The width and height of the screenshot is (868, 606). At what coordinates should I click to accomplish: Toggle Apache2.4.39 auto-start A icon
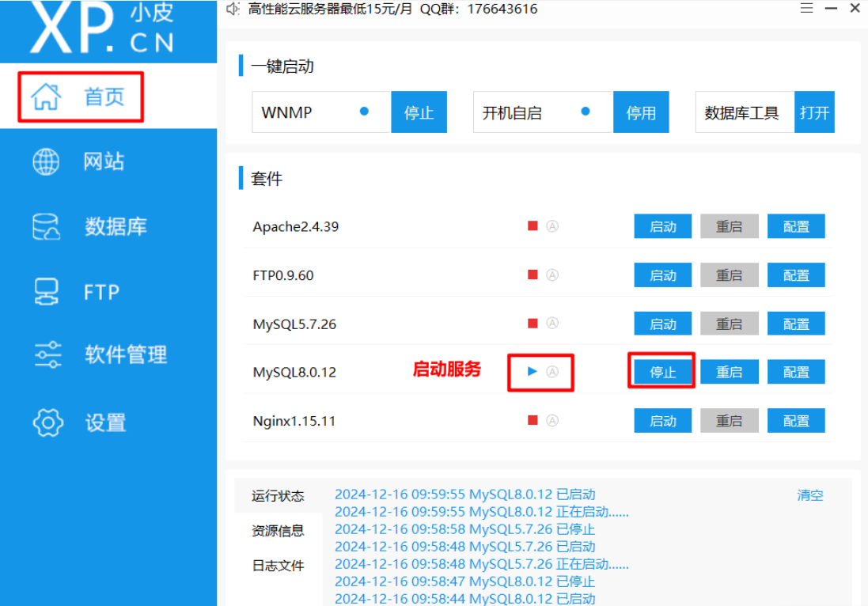(x=552, y=225)
